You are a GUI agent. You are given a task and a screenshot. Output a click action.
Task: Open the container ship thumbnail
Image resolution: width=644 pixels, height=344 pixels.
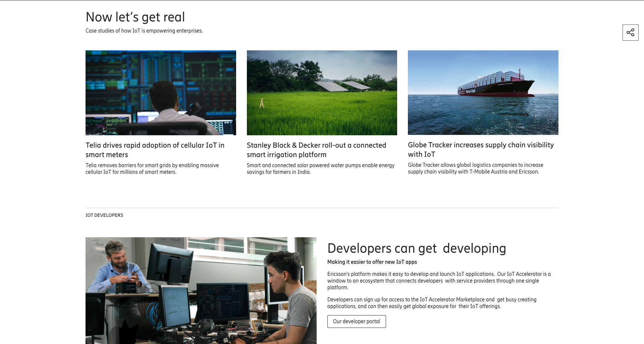click(483, 93)
